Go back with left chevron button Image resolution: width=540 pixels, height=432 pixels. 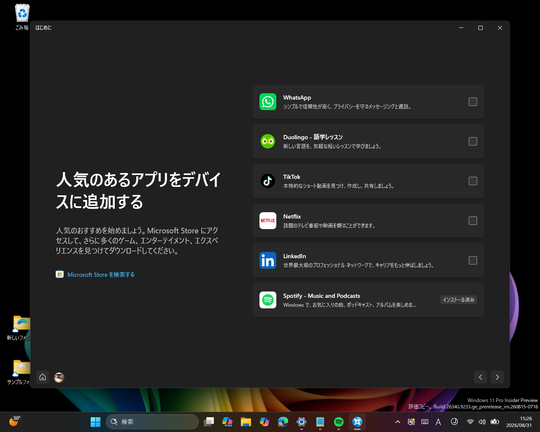(480, 377)
